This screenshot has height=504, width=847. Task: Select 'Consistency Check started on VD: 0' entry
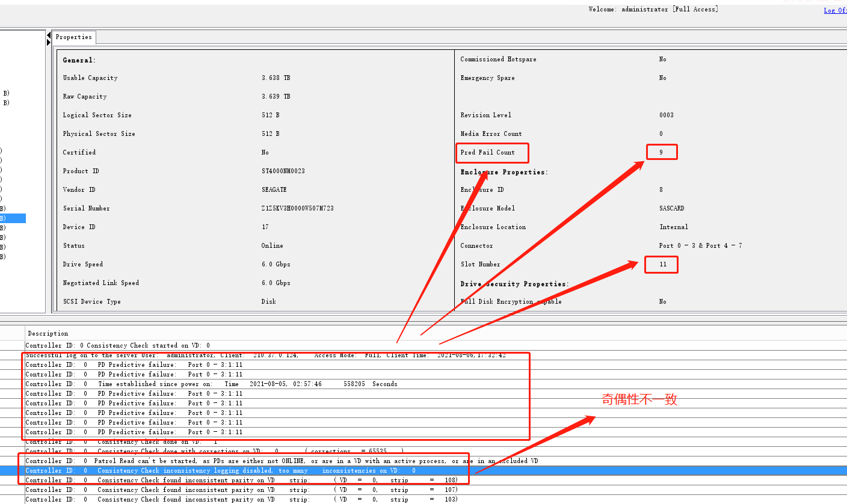[x=118, y=346]
